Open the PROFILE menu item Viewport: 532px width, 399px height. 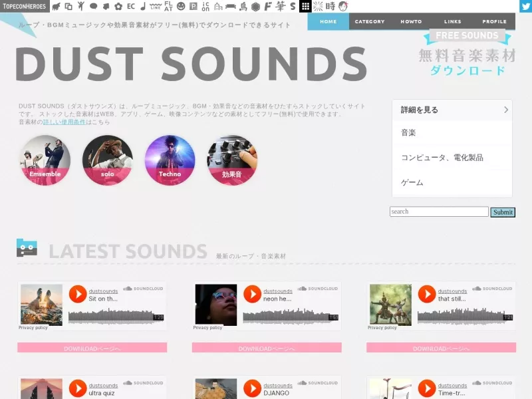coord(494,21)
